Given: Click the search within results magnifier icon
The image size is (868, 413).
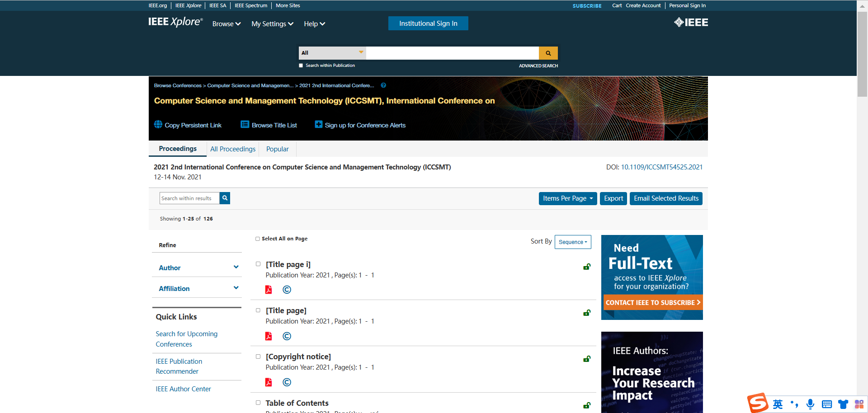Looking at the screenshot, I should (x=225, y=198).
